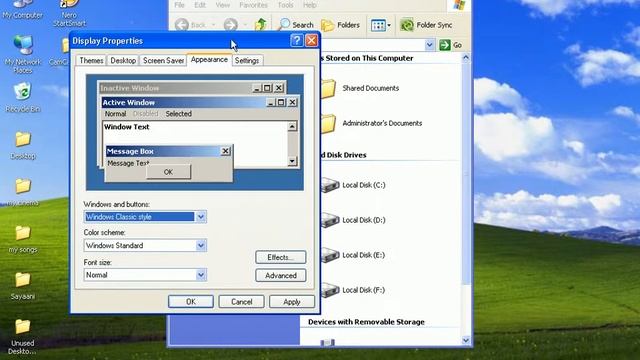Click the Cancel button
Image resolution: width=640 pixels, height=360 pixels.
[241, 302]
